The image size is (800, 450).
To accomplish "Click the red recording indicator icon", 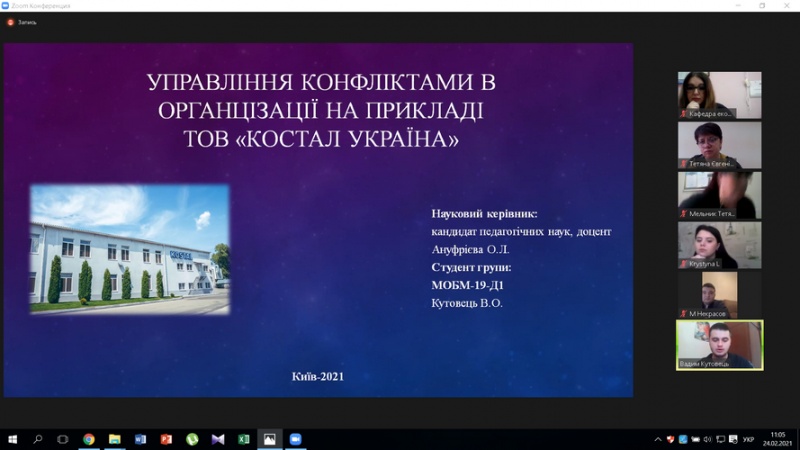I will (x=11, y=21).
